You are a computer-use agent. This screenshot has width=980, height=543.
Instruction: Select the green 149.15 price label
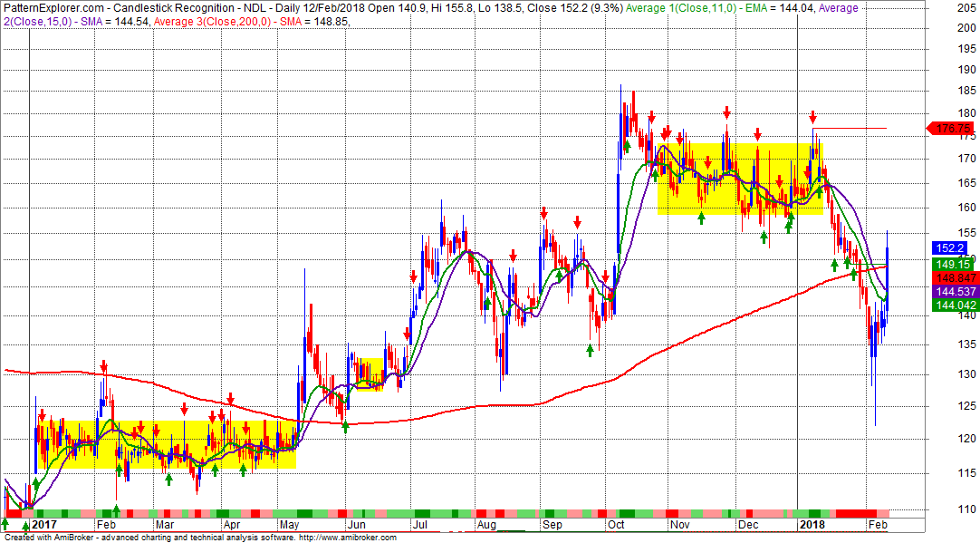[x=953, y=265]
